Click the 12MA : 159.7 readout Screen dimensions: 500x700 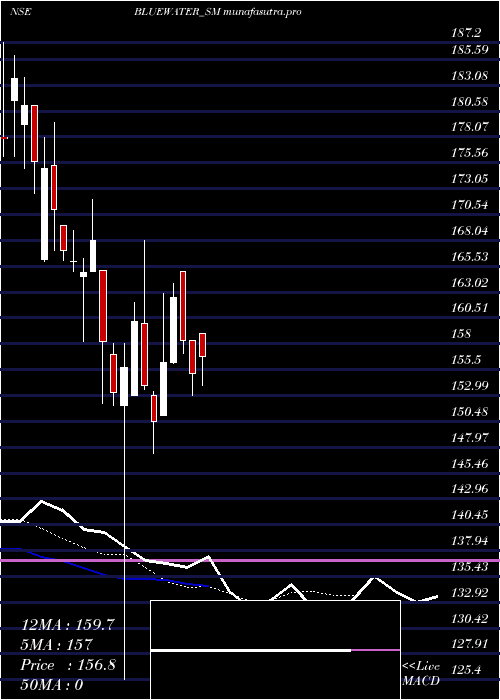click(x=66, y=625)
